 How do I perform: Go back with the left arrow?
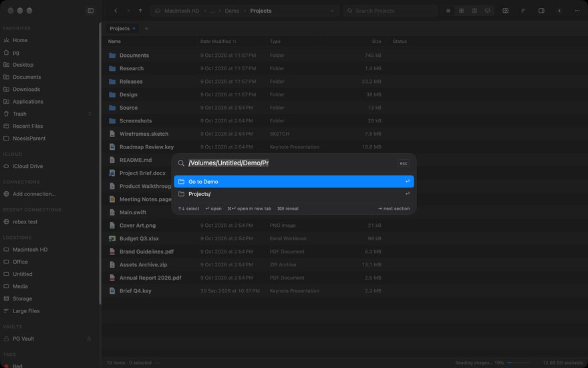pos(116,11)
